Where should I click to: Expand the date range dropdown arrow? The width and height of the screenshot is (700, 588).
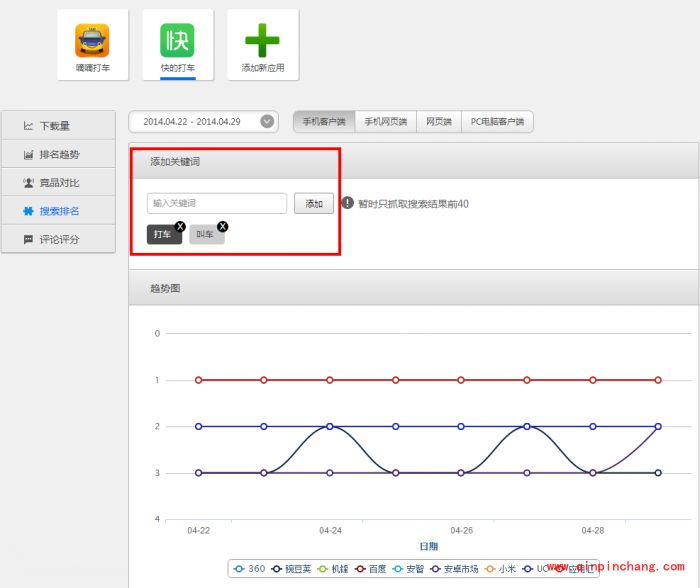[267, 121]
